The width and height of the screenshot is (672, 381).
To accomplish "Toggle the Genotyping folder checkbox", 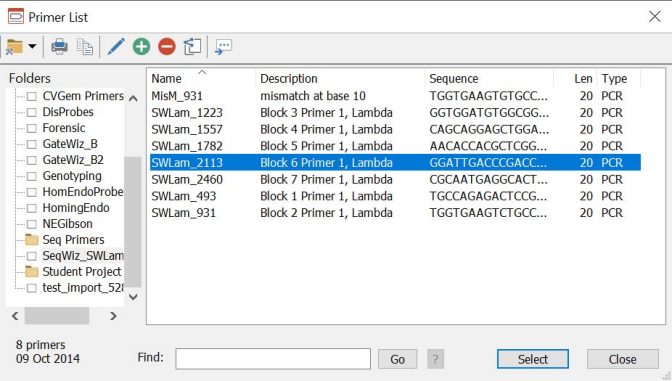I will tap(32, 176).
